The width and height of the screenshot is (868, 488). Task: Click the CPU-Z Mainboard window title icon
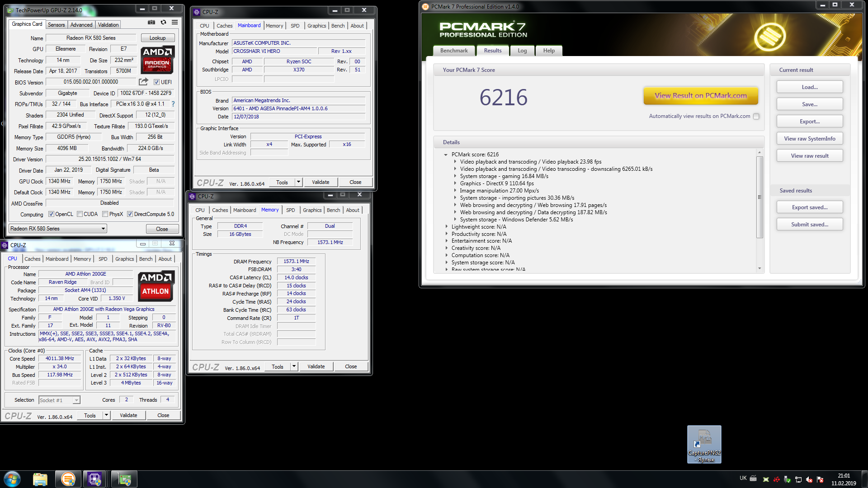[197, 12]
